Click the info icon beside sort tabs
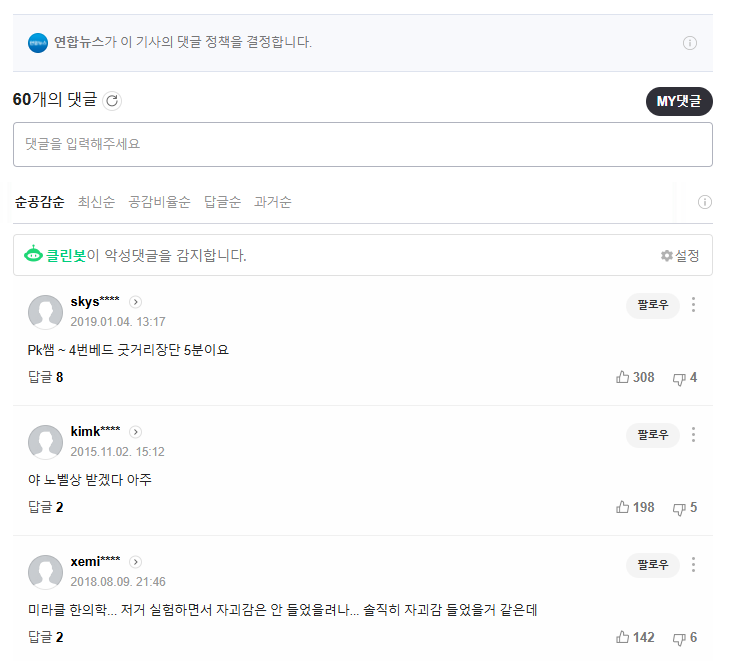 point(704,202)
